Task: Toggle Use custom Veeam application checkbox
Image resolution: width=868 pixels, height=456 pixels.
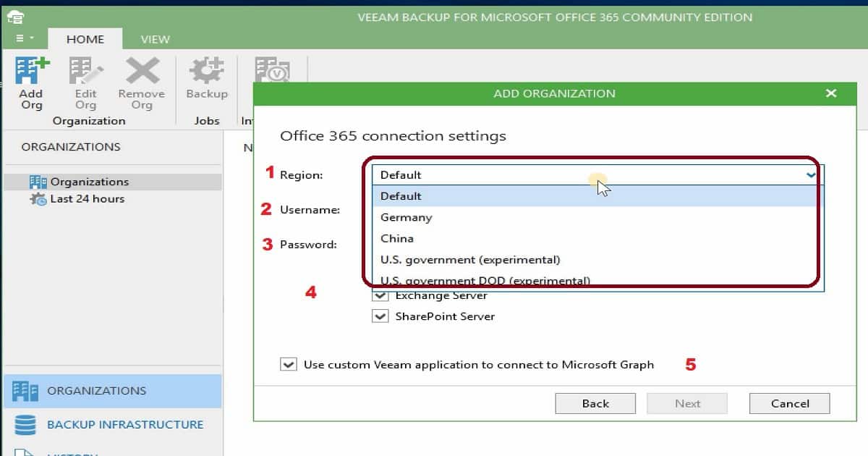Action: point(288,365)
